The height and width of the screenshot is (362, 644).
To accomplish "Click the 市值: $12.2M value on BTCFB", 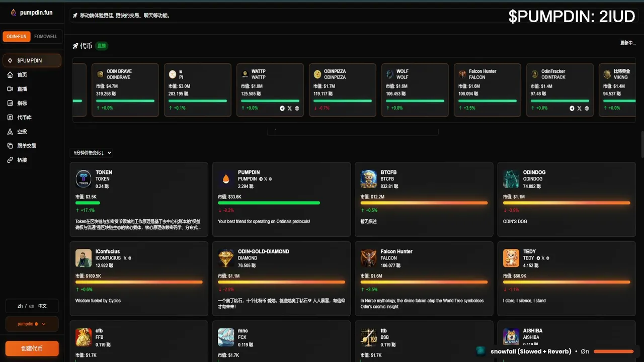I will [x=372, y=197].
